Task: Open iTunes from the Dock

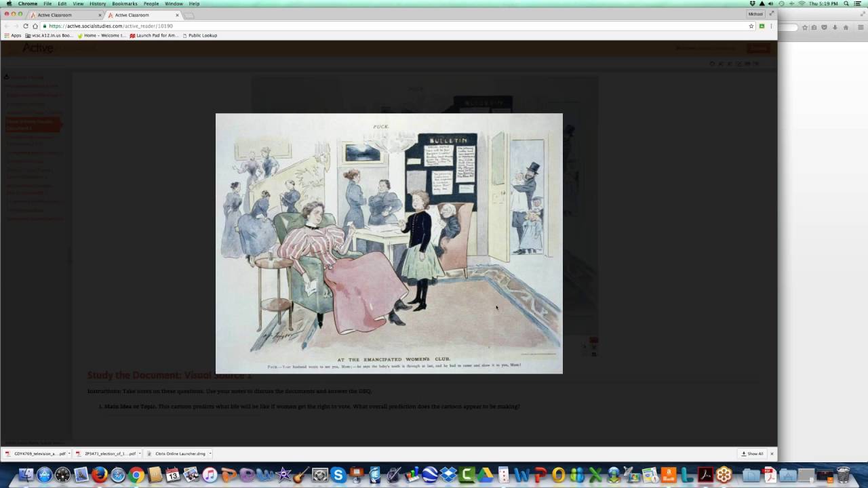Action: [210, 474]
